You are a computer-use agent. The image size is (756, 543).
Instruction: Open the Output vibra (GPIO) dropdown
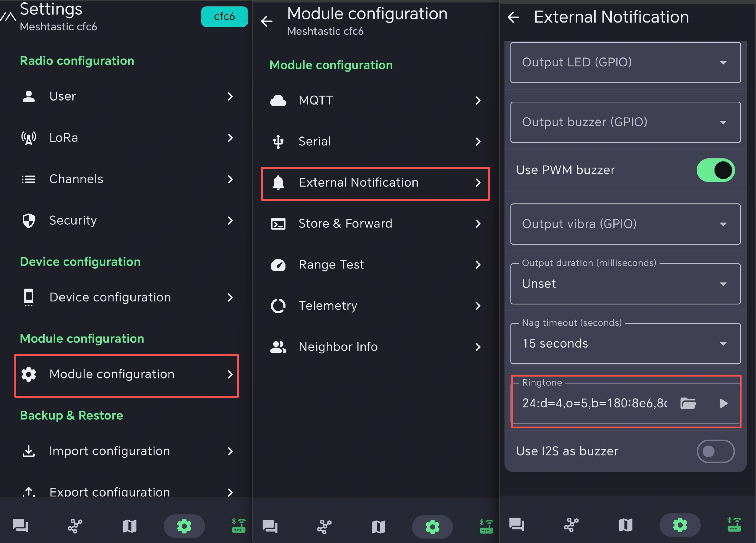tap(625, 224)
